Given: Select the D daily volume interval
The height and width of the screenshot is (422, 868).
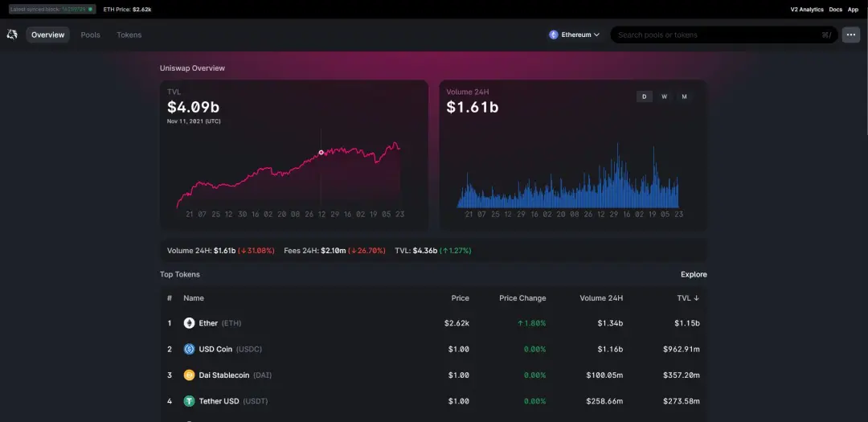Looking at the screenshot, I should point(645,97).
